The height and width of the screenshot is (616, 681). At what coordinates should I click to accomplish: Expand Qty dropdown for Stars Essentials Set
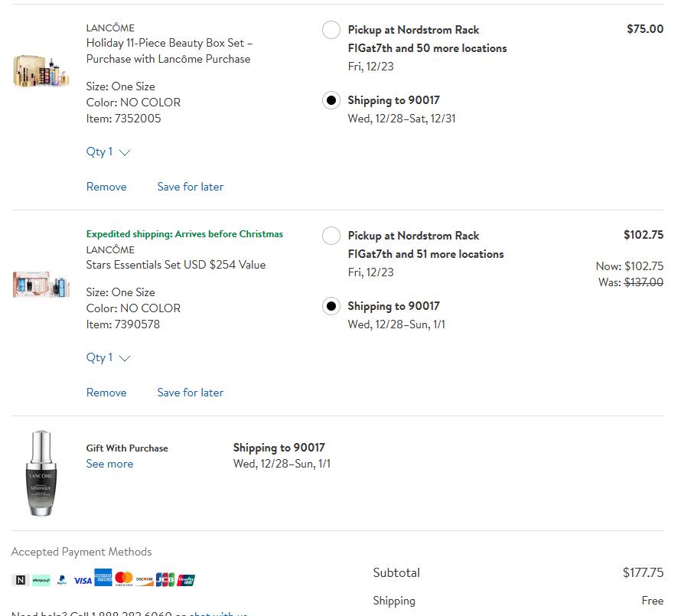[108, 357]
